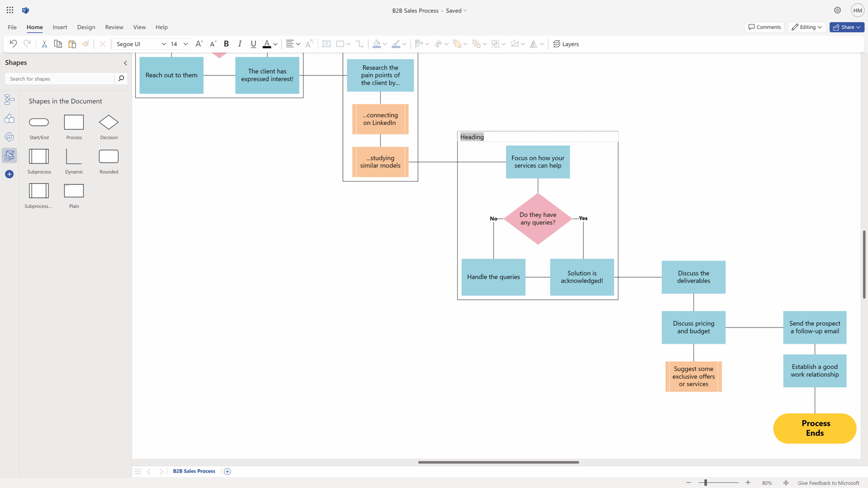Select the Text Box tool

coord(326,44)
